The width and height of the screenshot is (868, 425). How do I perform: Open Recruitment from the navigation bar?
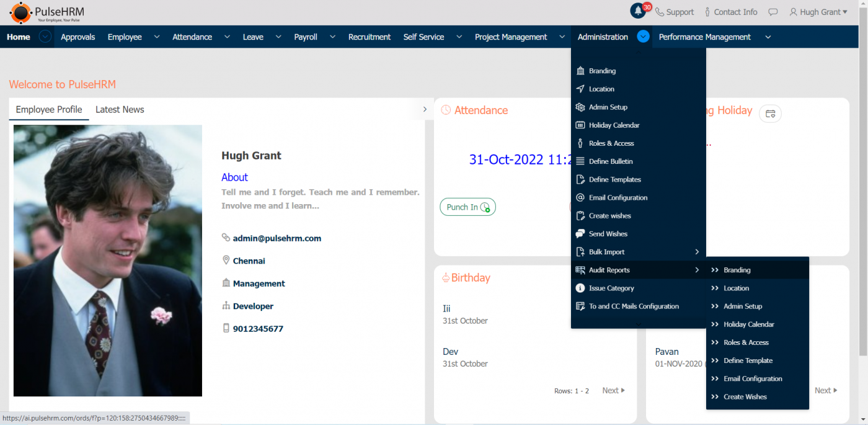pyautogui.click(x=369, y=37)
